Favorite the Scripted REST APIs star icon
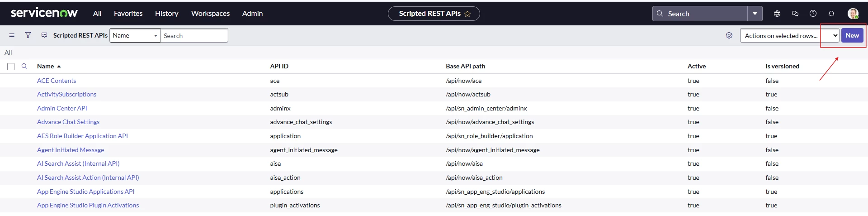Screen dimensions: 868x216 tap(467, 14)
